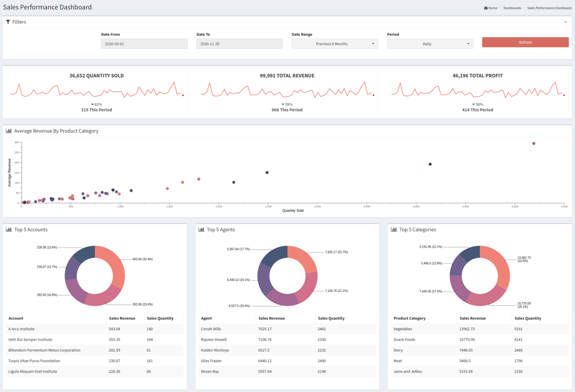The height and width of the screenshot is (392, 575).
Task: Collapse the Filters panel with the minus control
Action: click(566, 22)
